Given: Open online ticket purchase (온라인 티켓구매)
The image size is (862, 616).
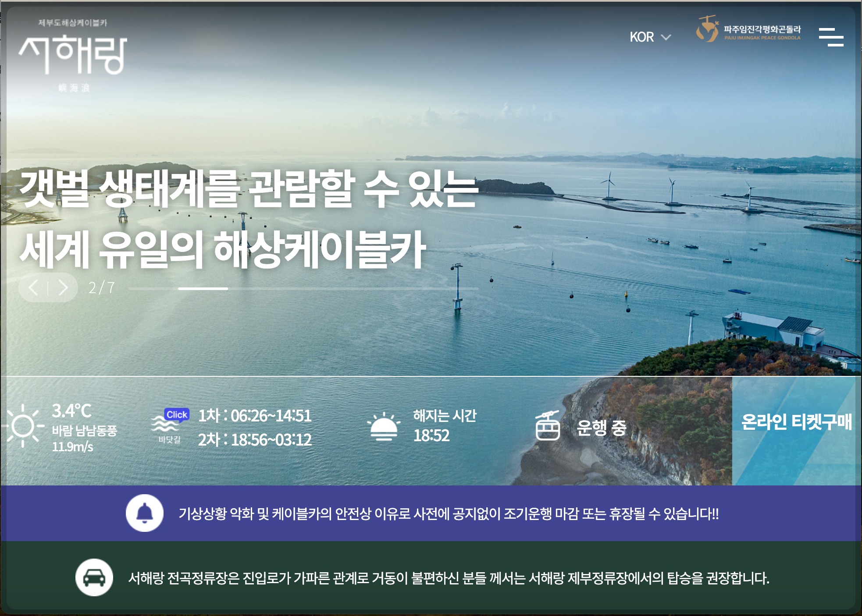Looking at the screenshot, I should pyautogui.click(x=796, y=422).
